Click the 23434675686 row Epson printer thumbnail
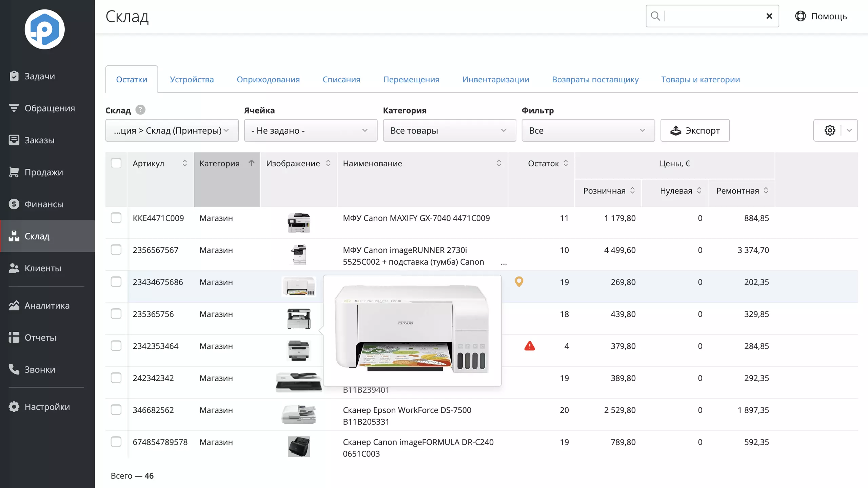 (299, 286)
